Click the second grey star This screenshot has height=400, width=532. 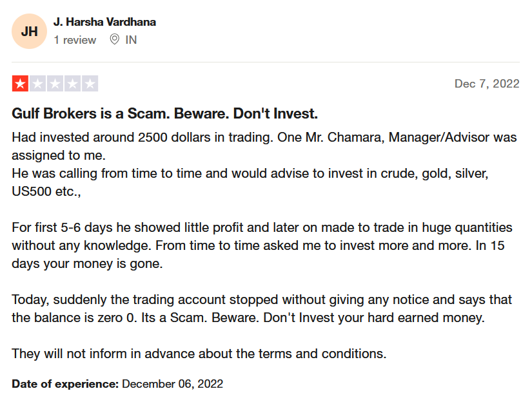[37, 83]
